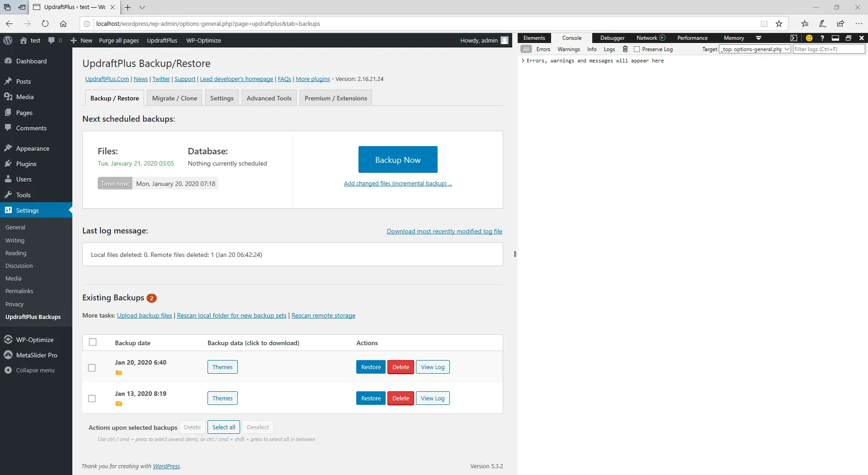Open comments bubble in admin bar
The width and height of the screenshot is (868, 475).
coord(52,40)
